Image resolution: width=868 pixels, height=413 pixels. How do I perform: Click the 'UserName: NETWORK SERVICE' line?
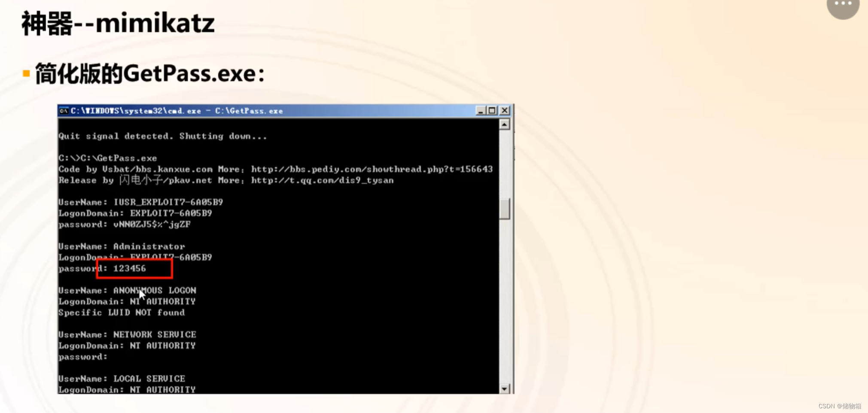[x=127, y=334]
